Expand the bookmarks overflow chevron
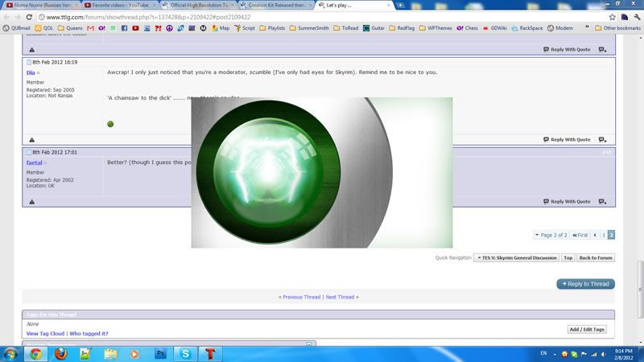The image size is (644, 362). (587, 27)
